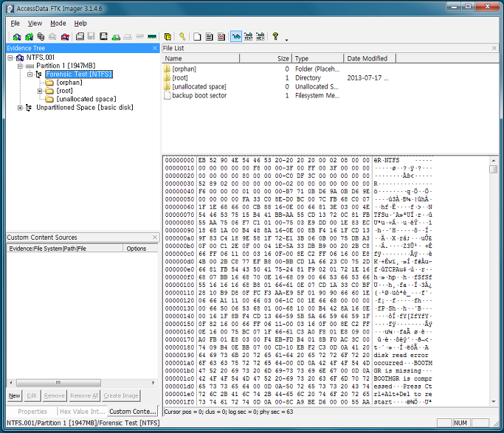
Task: Click the Add to Custom Content Image icon
Action: click(116, 37)
